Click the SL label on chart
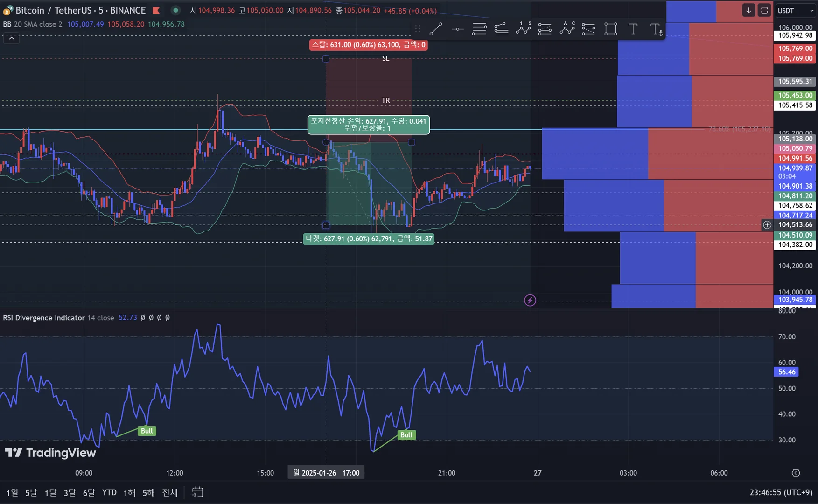This screenshot has width=818, height=504. tap(385, 58)
